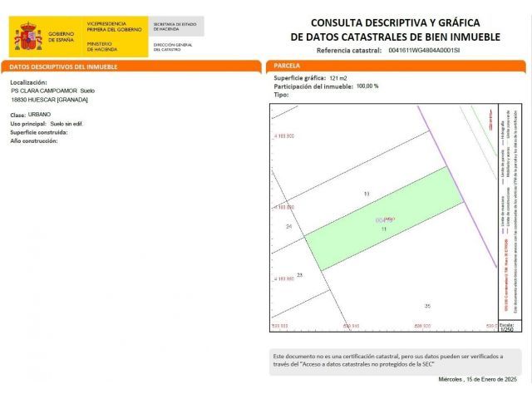532x399 pixels.
Task: Click parcel number 10 on the map
Action: point(367,194)
